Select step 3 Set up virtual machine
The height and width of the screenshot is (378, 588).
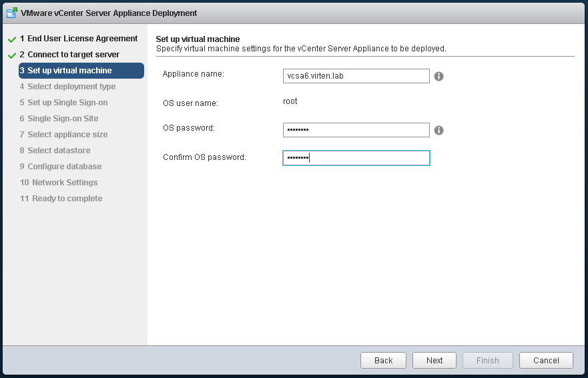click(81, 71)
